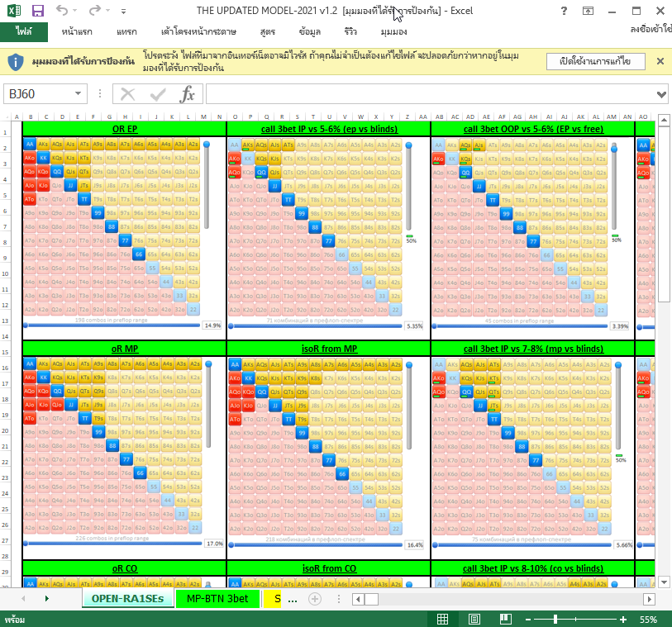
Task: Open the Name Box dropdown arrow
Action: (x=78, y=94)
